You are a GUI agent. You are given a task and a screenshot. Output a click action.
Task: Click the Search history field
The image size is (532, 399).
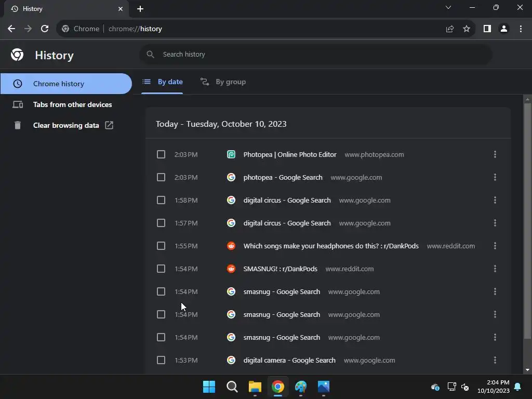coord(315,54)
